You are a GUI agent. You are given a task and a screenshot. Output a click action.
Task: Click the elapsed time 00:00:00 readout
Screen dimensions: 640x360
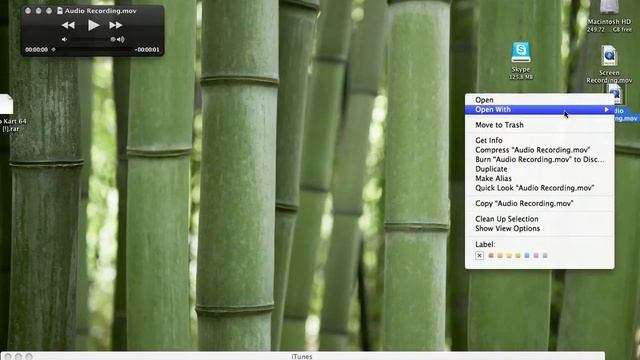pos(37,50)
